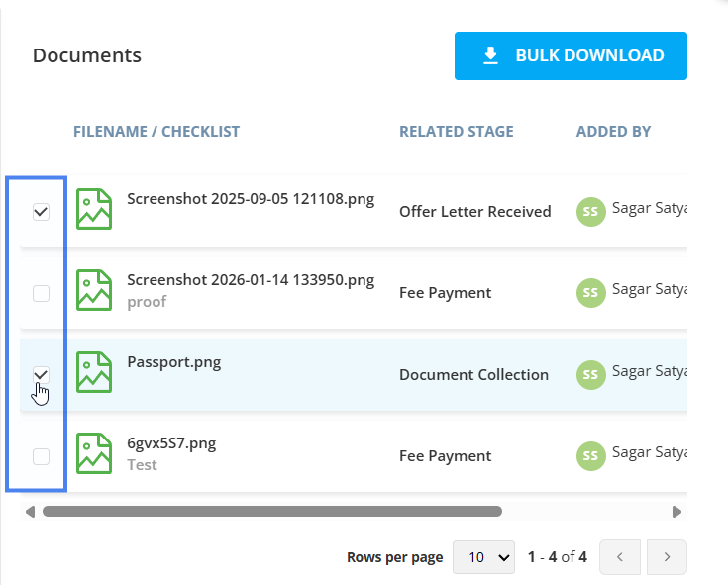The image size is (728, 585).
Task: Sort by Related Stage column header
Action: point(457,132)
